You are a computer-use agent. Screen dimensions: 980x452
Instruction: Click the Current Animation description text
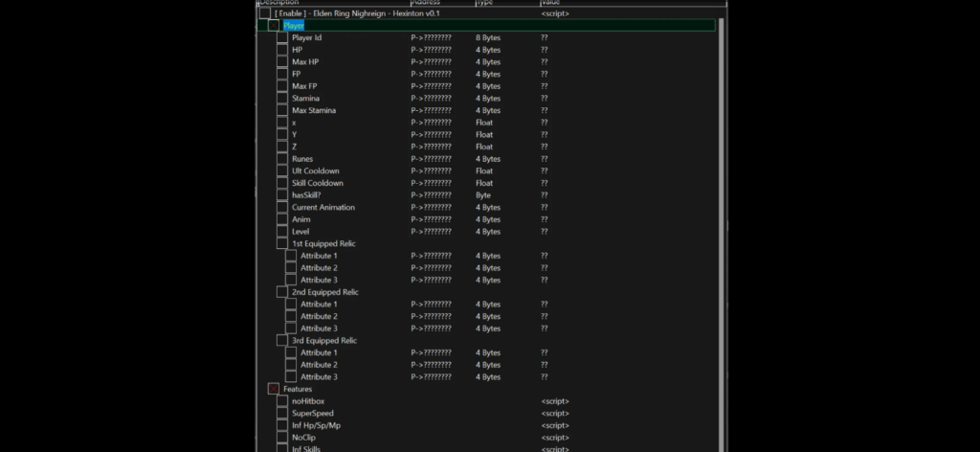(323, 207)
